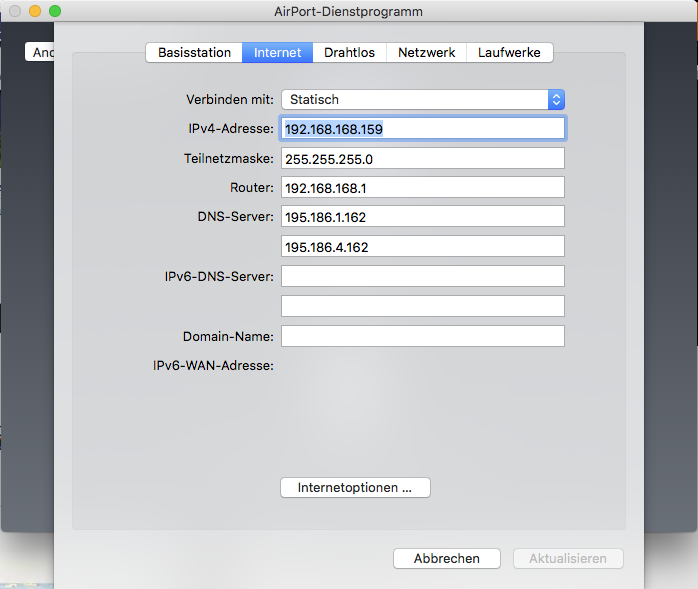Screen dimensions: 698x589
Task: Click the empty field below first IPv6-DNS-Server field
Action: (423, 306)
